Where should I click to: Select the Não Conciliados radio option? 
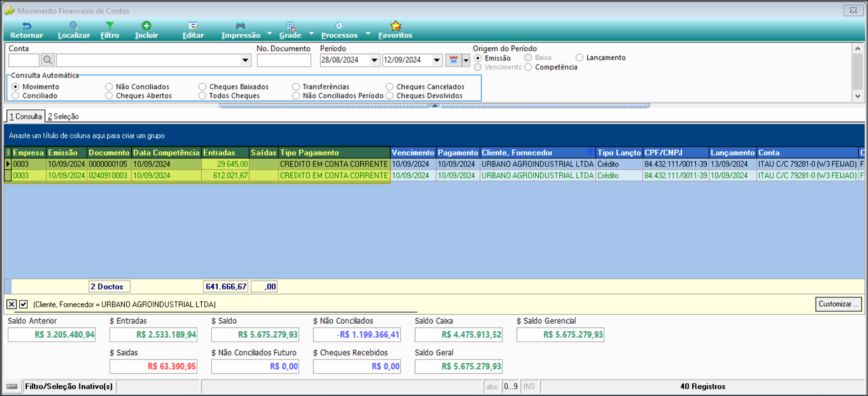(x=109, y=87)
